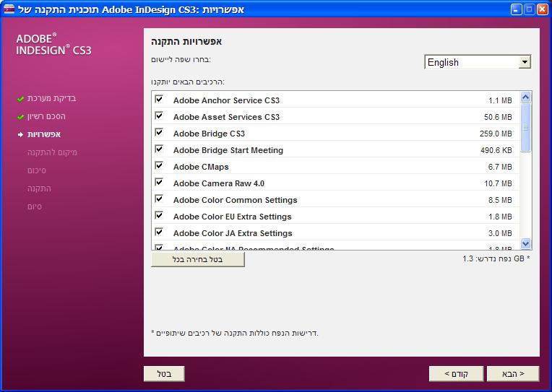Click the green check icon beside הסכם רשיון
The image size is (552, 392).
click(x=20, y=117)
